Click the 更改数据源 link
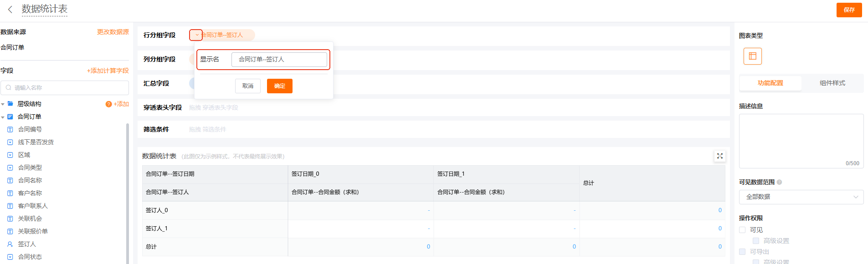The image size is (868, 264). pos(113,32)
